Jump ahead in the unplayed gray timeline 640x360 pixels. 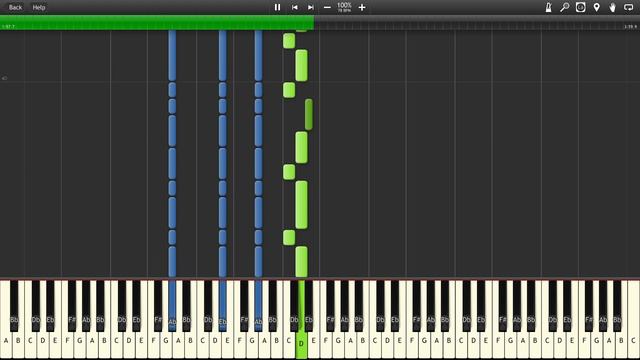tap(477, 22)
